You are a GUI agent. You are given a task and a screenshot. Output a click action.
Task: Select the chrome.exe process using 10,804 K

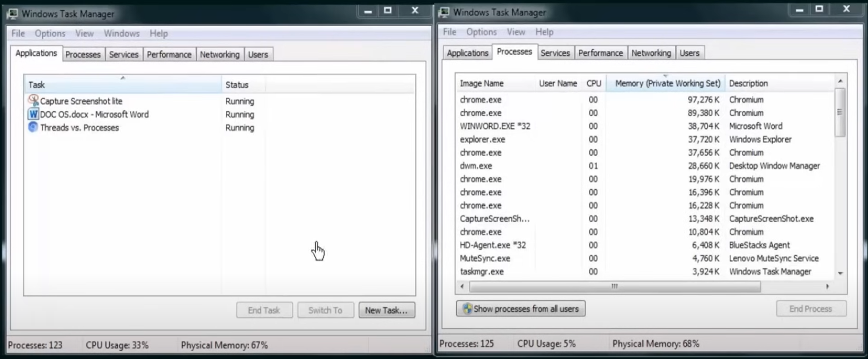[645, 232]
